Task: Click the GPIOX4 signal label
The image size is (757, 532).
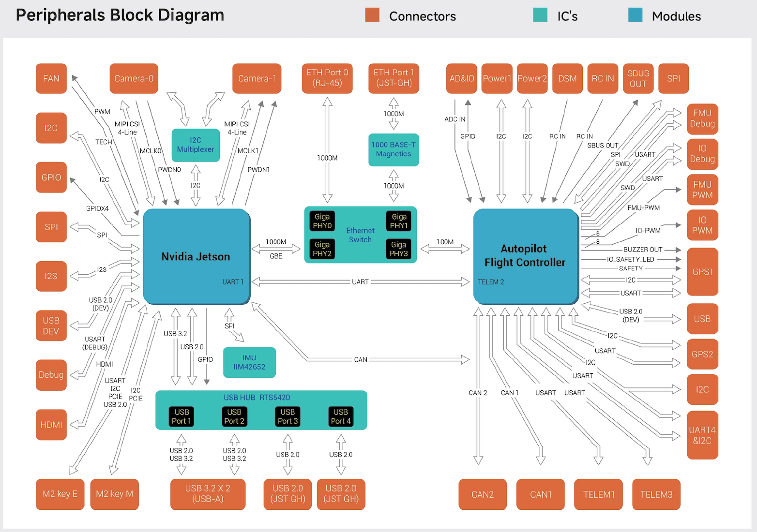Action: pyautogui.click(x=97, y=208)
